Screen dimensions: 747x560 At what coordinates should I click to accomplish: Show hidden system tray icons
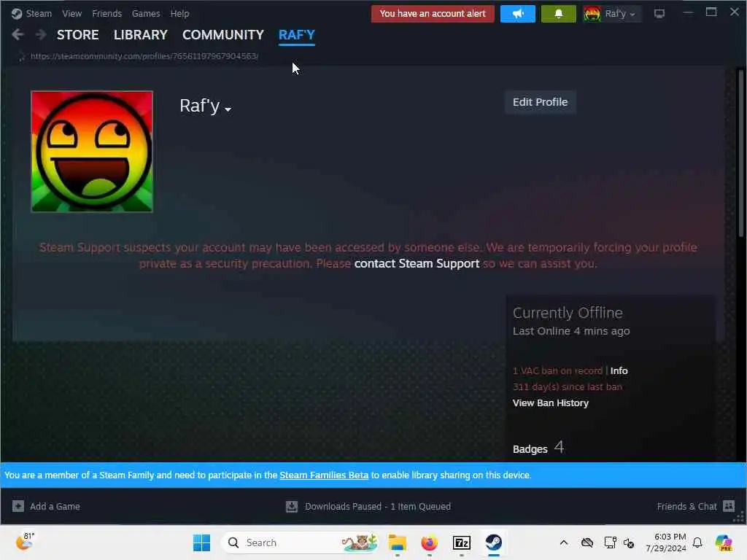click(564, 542)
